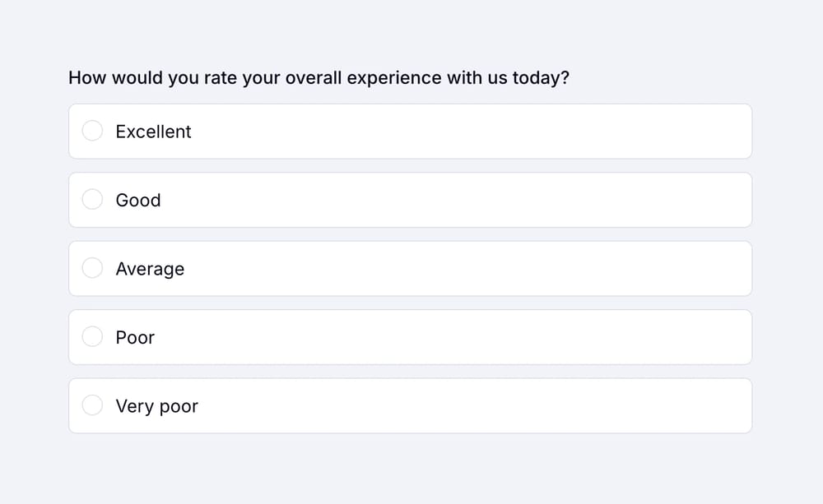This screenshot has width=823, height=504.
Task: Select the Very poor radio button circle
Action: point(92,406)
